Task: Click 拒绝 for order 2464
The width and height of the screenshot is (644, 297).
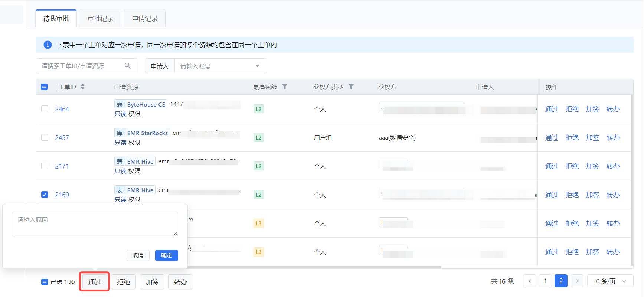Action: (572, 109)
